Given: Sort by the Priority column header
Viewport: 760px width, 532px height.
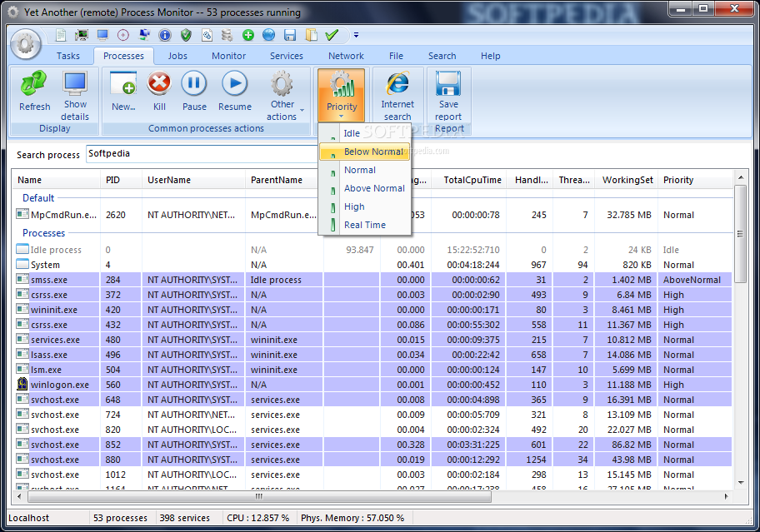Looking at the screenshot, I should 695,180.
